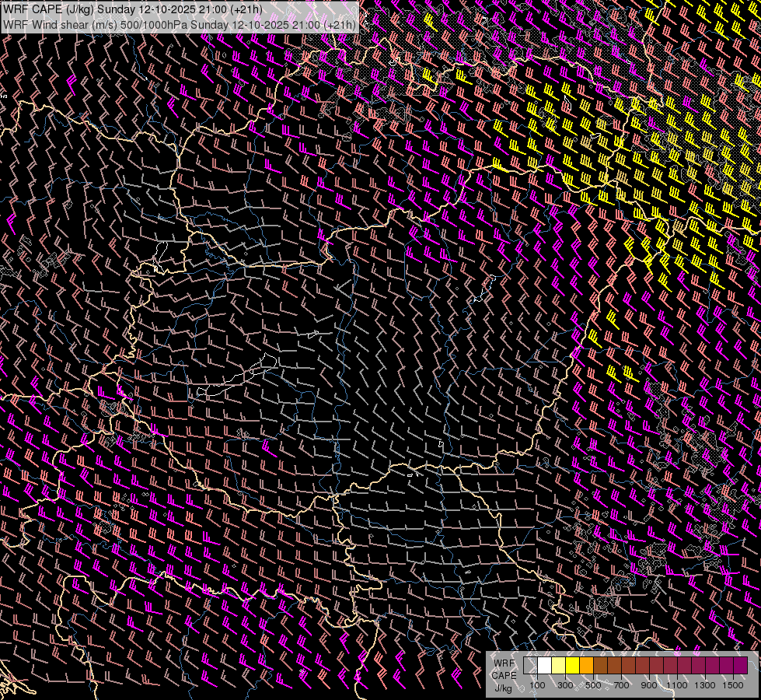761x700 pixels.
Task: Click the 100 label on the legend scale
Action: coord(537,685)
